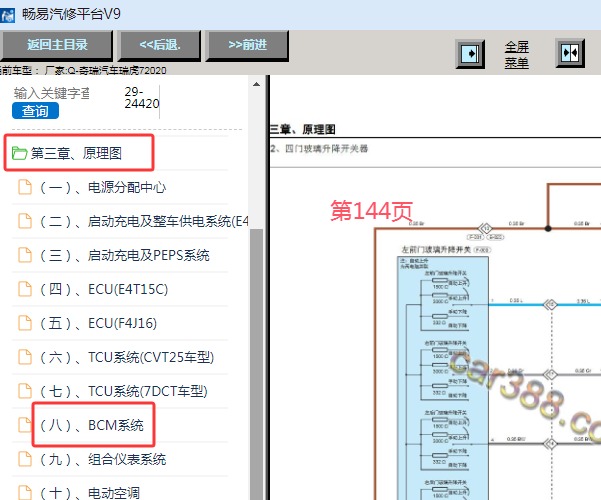
Task: Click the document icon beside 启动充电及PEPS系统
Action: pos(25,255)
